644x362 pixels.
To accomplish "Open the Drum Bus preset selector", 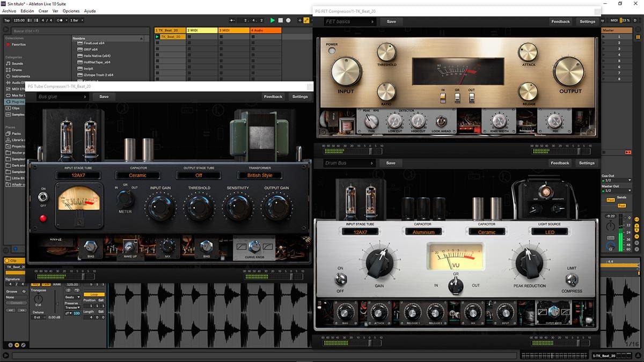I will click(349, 163).
